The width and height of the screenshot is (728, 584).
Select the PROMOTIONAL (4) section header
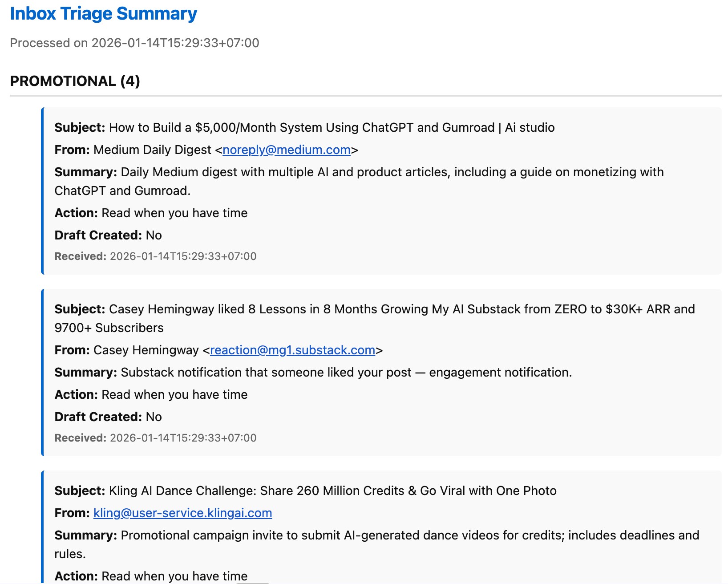[75, 81]
